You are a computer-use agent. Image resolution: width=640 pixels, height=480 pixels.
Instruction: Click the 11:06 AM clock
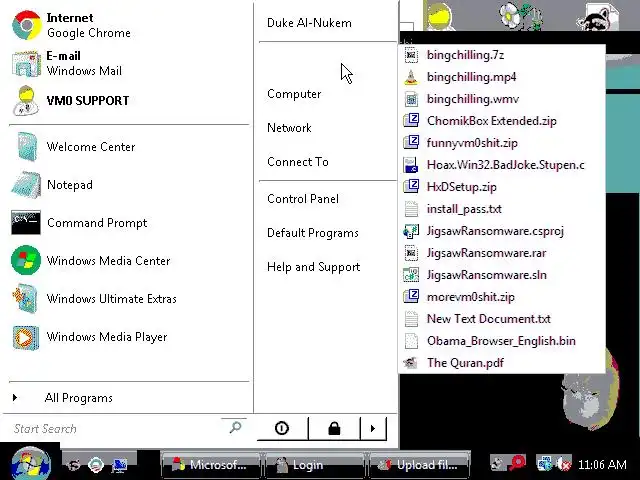(602, 464)
